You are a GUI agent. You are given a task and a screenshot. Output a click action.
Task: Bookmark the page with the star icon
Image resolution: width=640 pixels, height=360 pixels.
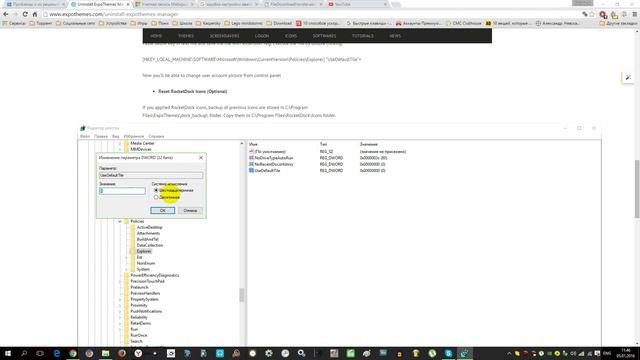click(x=592, y=14)
